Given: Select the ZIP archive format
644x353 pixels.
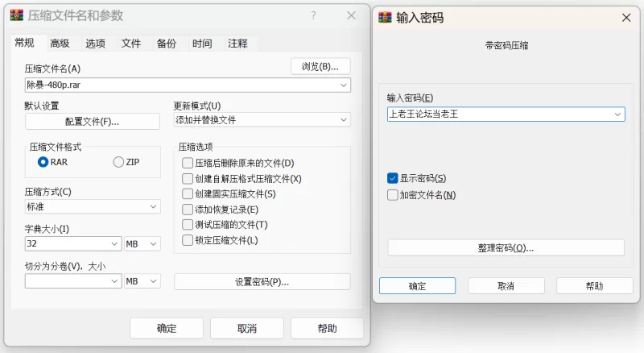Looking at the screenshot, I should coord(119,162).
